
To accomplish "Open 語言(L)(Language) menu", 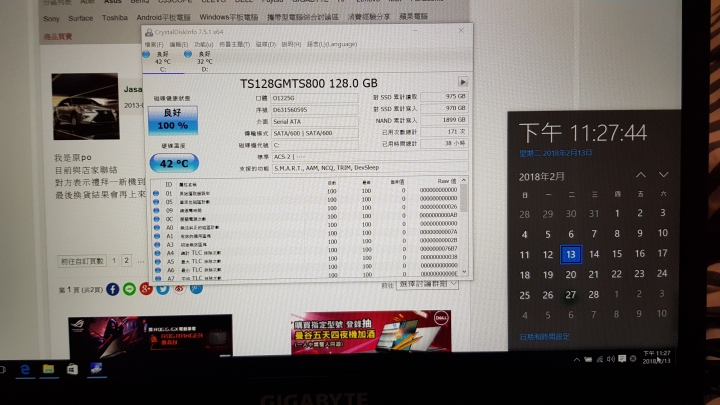I will tap(332, 44).
